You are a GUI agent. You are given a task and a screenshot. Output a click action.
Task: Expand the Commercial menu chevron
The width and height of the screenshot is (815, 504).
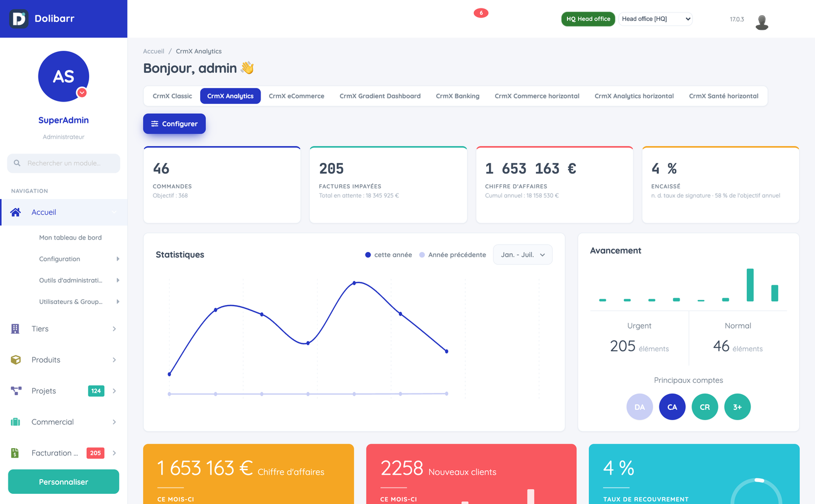click(x=114, y=422)
